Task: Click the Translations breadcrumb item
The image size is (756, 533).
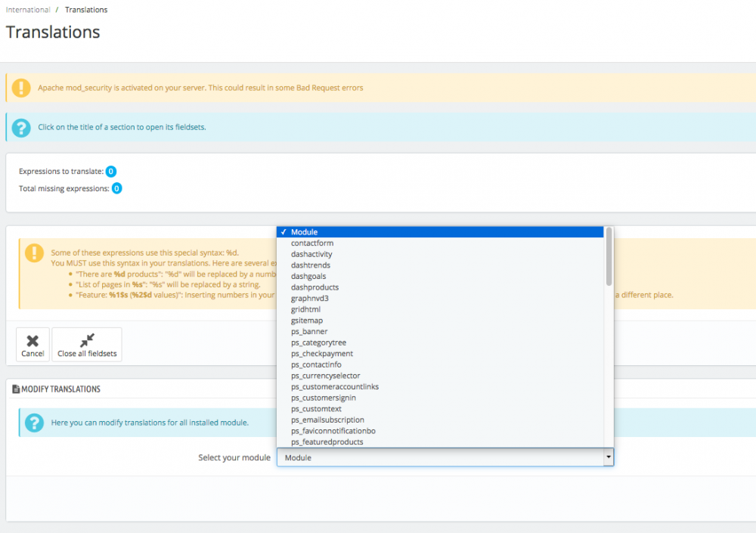Action: click(x=86, y=10)
